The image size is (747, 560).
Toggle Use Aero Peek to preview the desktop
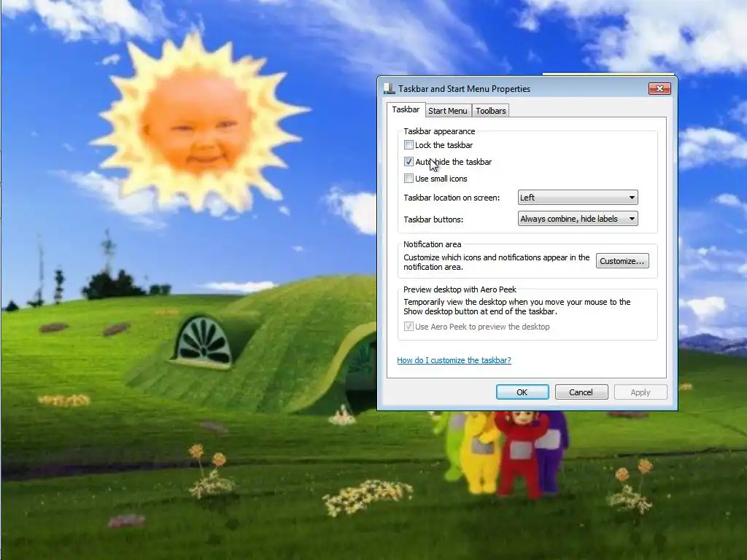(409, 327)
